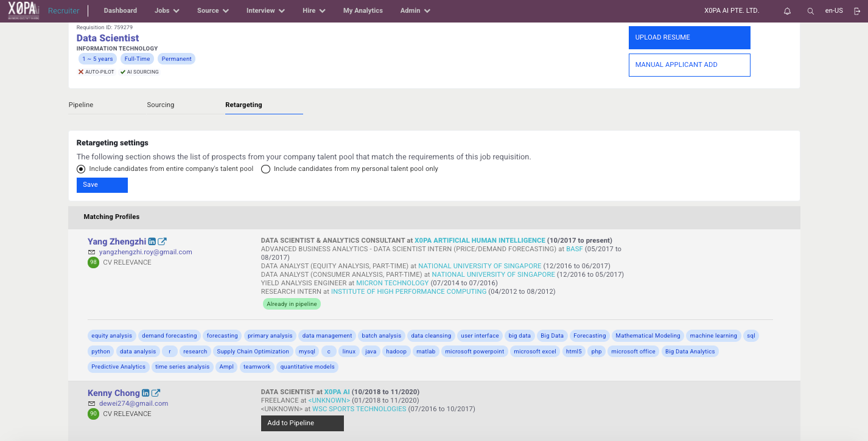Click the hadoop skill tag
This screenshot has width=868, height=441.
pyautogui.click(x=396, y=352)
